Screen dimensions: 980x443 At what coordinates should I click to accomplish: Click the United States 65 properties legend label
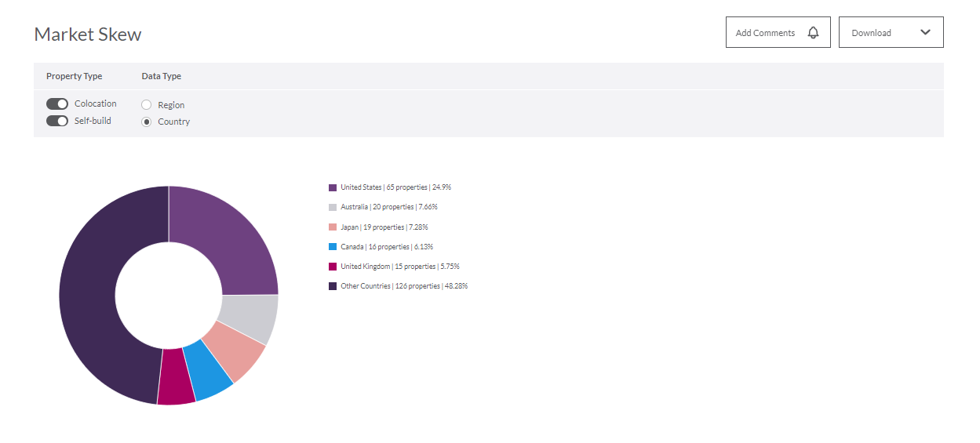[x=395, y=187]
